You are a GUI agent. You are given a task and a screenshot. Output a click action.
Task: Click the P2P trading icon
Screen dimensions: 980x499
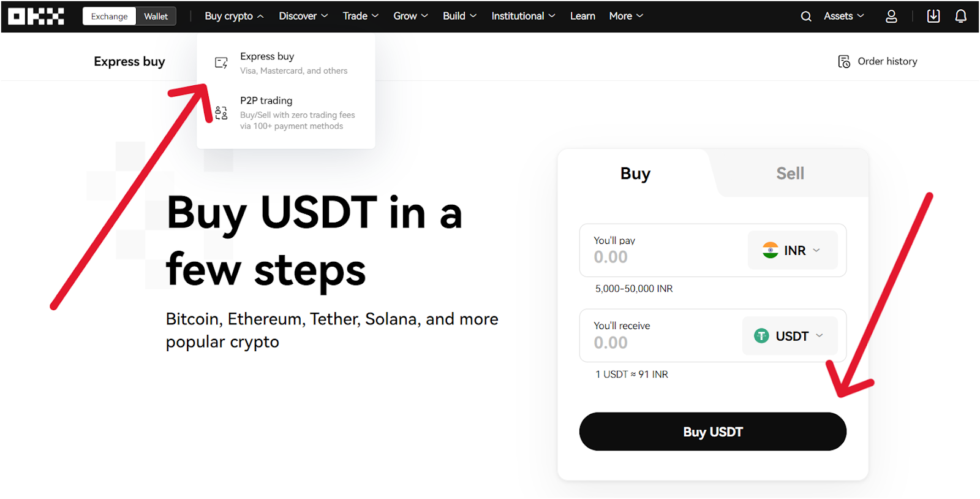221,112
